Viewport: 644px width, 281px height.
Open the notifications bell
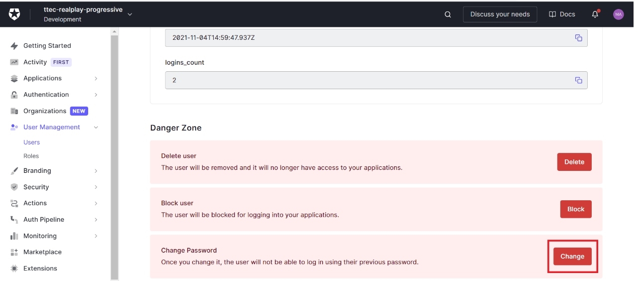coord(595,14)
